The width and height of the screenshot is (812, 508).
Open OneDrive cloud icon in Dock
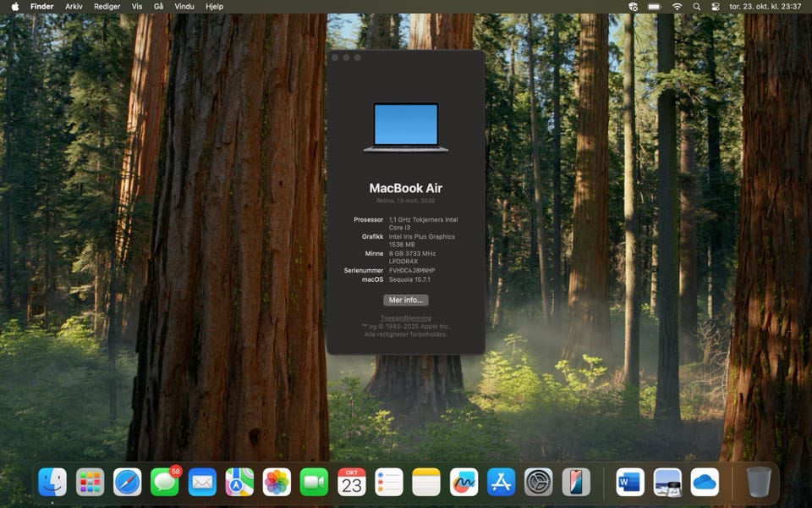(x=705, y=482)
